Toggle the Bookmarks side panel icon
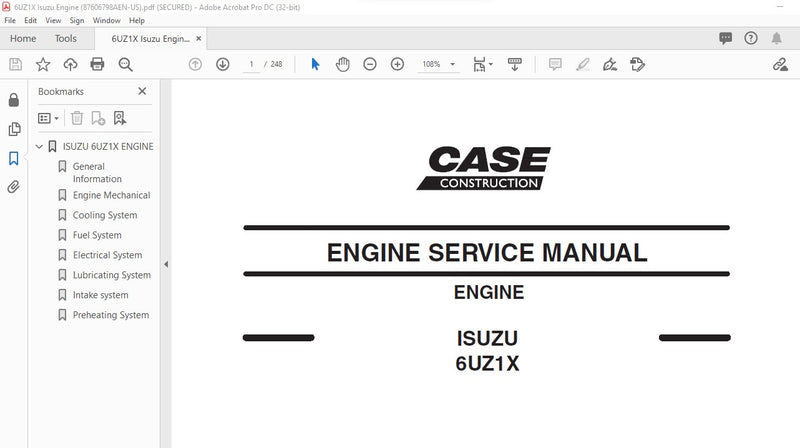Screen dimensions: 800x448 14,158
